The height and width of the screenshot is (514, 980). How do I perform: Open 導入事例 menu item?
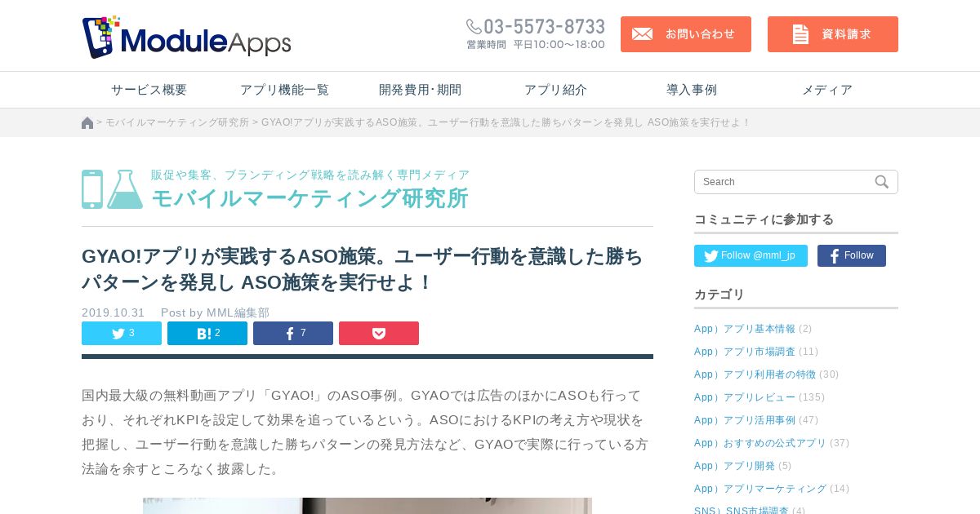tap(692, 90)
